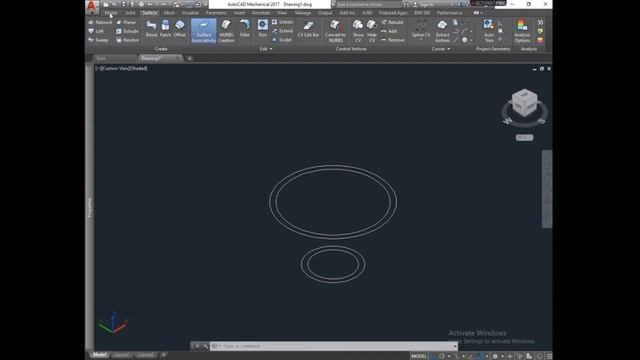Switch to the Start file tab
Screen dimensions: 640x360
114,58
